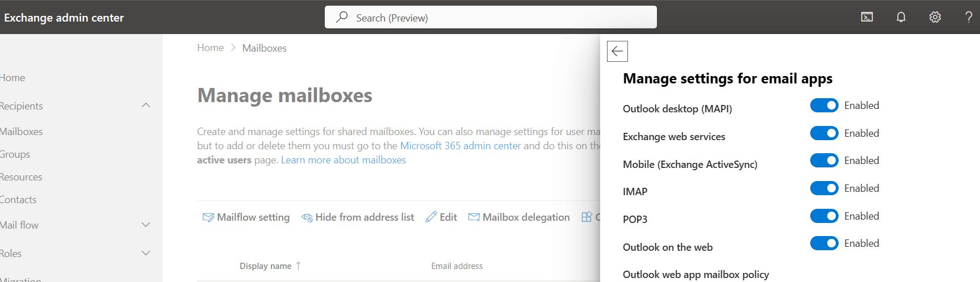Click the Manage mailboxes heading

(x=284, y=95)
